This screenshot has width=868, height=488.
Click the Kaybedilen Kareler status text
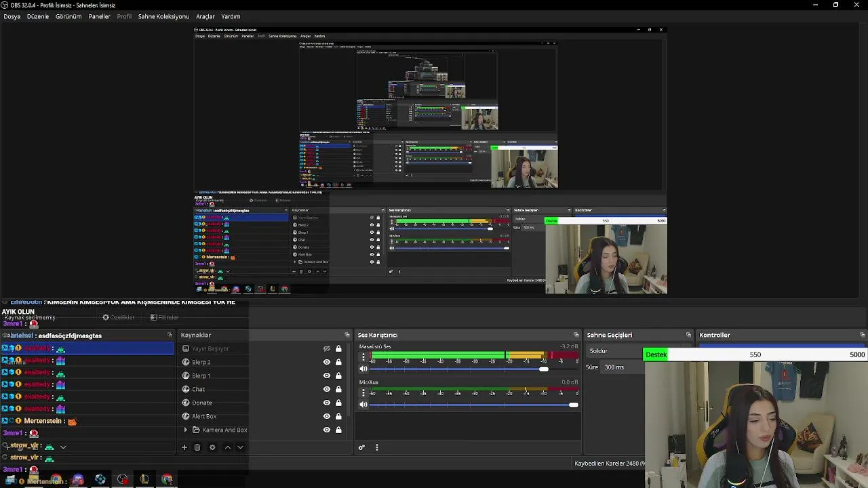(x=609, y=464)
